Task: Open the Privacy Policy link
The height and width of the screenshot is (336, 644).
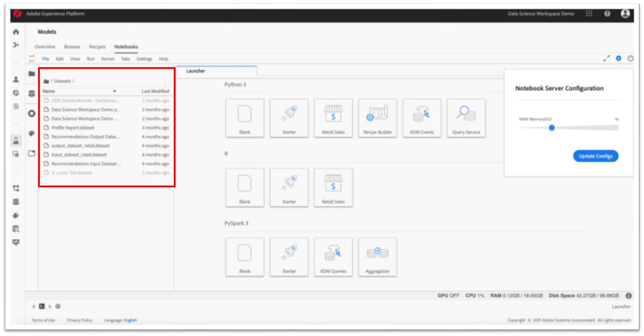Action: tap(79, 320)
